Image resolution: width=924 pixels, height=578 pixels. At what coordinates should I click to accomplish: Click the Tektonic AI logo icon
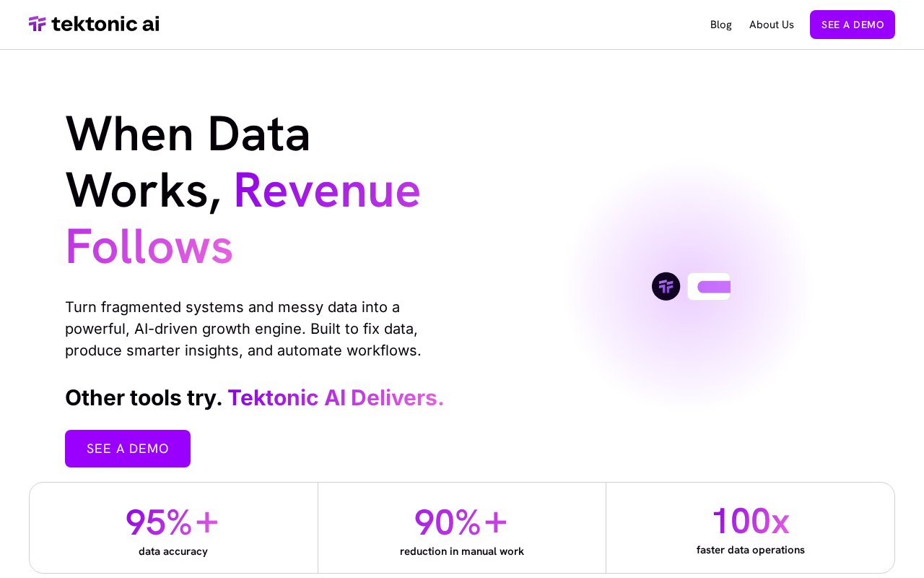coord(38,24)
